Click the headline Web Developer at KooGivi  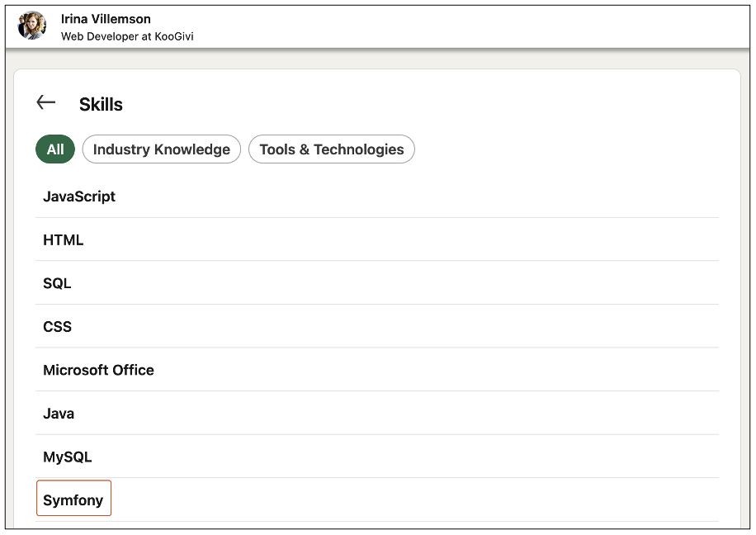tap(127, 36)
